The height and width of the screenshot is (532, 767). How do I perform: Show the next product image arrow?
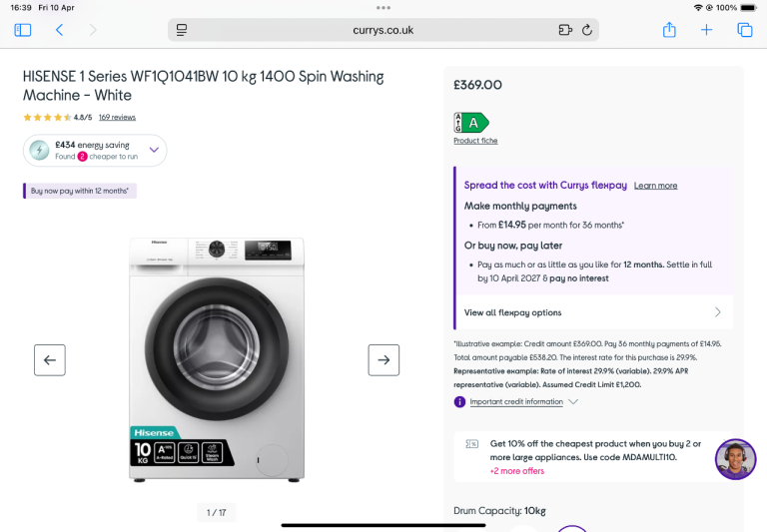click(383, 360)
